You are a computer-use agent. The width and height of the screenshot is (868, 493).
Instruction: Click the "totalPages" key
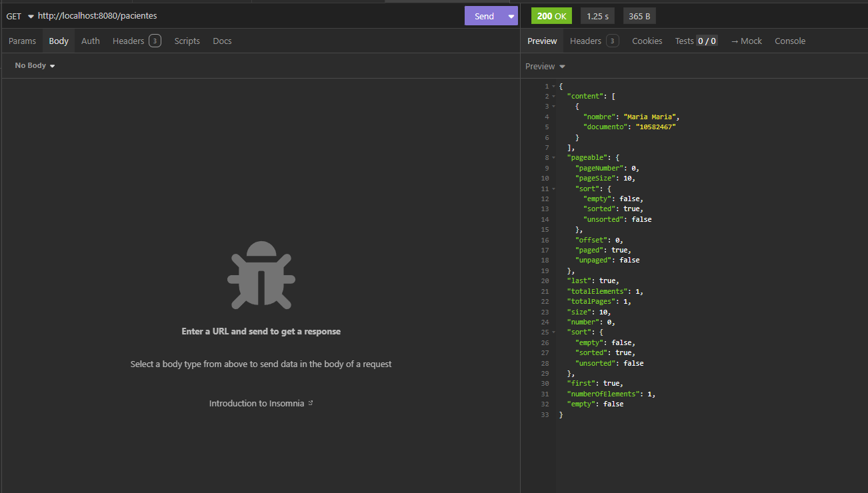593,301
